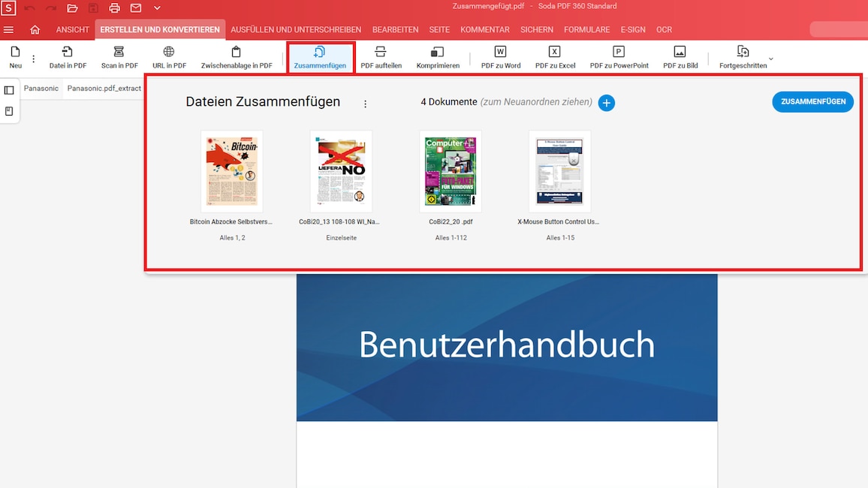Convert with PDF zu Bild
This screenshot has width=868, height=488.
pos(680,58)
